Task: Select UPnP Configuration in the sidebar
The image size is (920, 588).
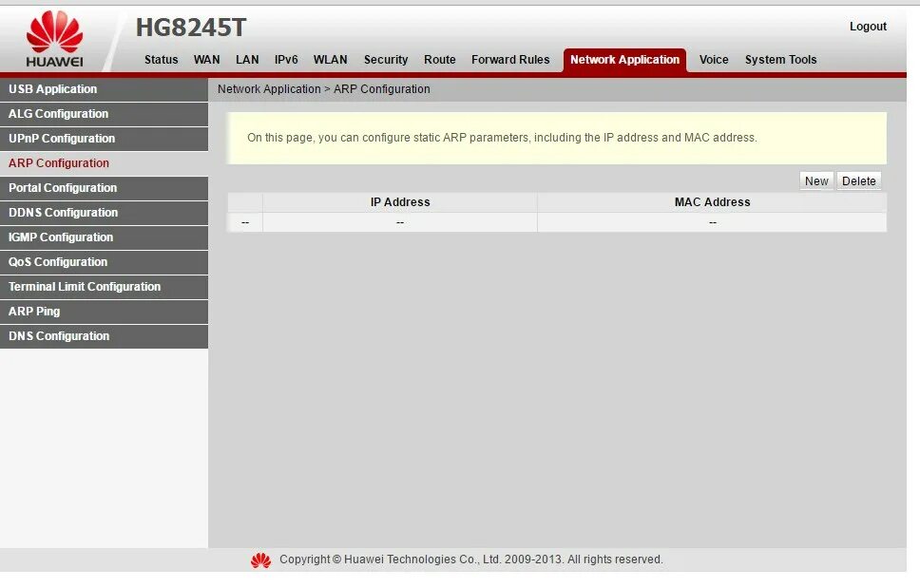Action: pyautogui.click(x=104, y=139)
